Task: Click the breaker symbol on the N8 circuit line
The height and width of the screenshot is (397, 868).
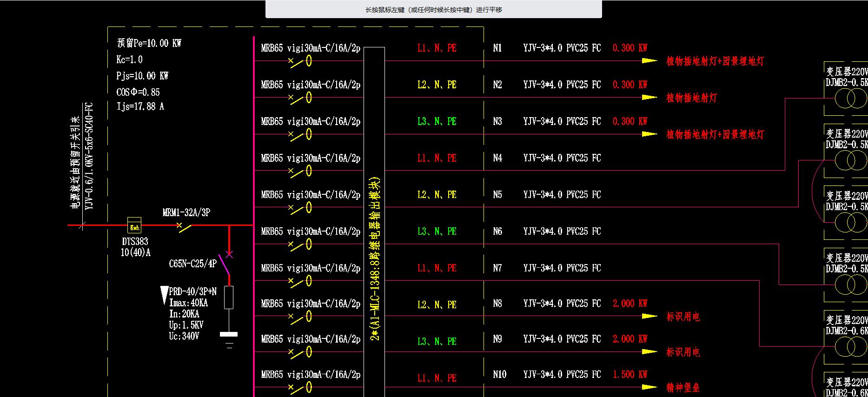Action: 300,317
